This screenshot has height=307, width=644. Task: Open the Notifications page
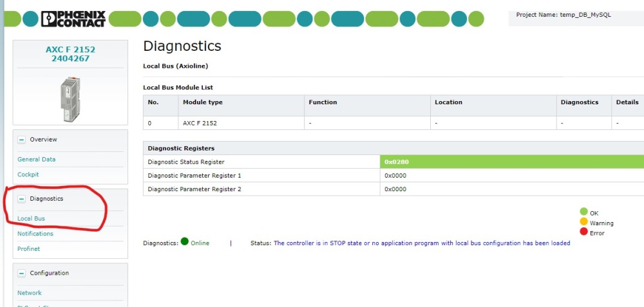(x=35, y=234)
